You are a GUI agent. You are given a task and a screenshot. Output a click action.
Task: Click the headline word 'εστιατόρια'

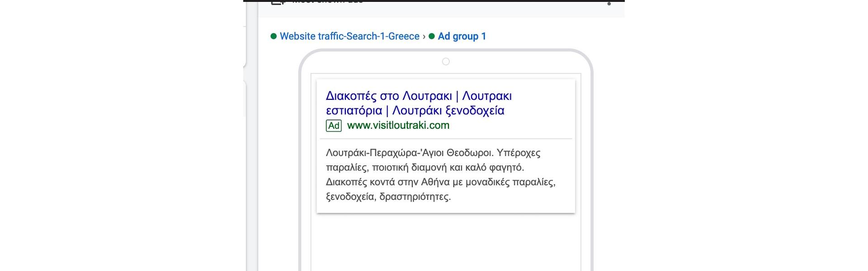click(x=354, y=111)
